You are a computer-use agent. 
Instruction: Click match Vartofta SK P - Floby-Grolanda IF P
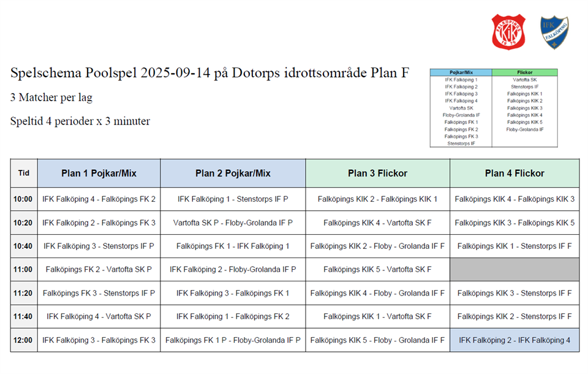point(233,223)
